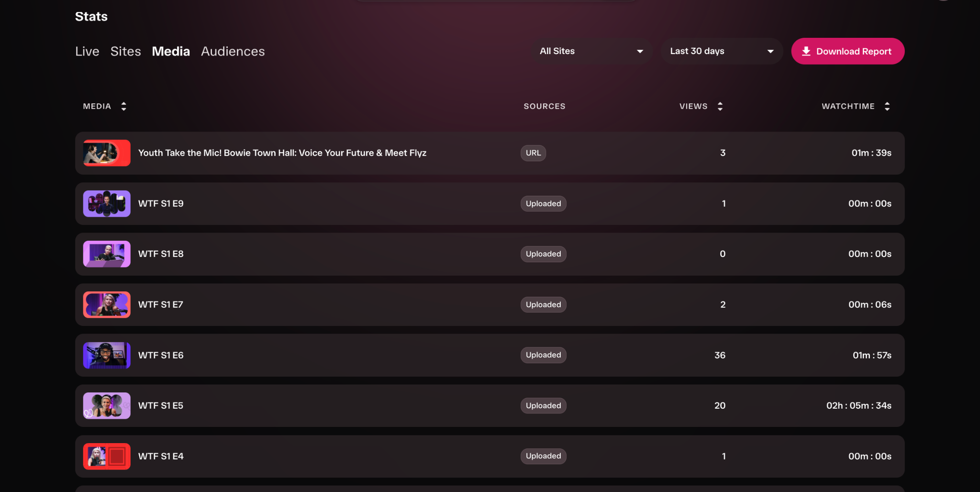The width and height of the screenshot is (980, 492).
Task: Open the WTF S1 E4 thumbnail
Action: pyautogui.click(x=107, y=456)
